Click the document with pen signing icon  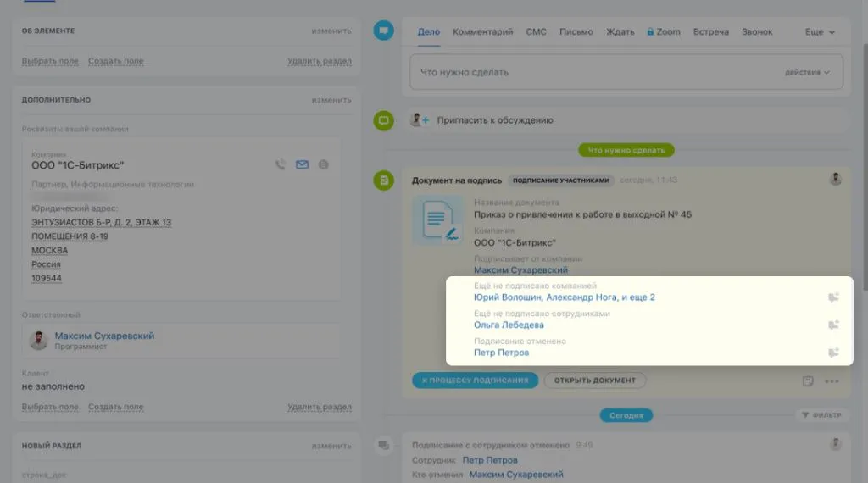click(437, 222)
